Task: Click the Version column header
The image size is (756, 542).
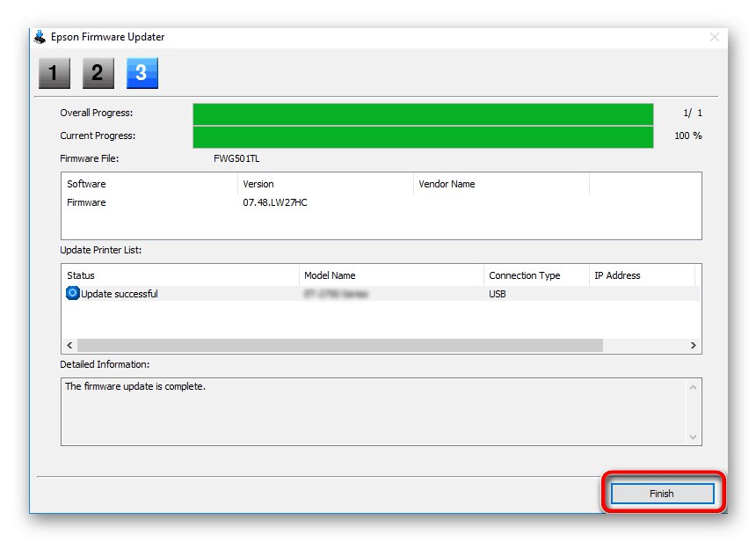Action: [325, 184]
